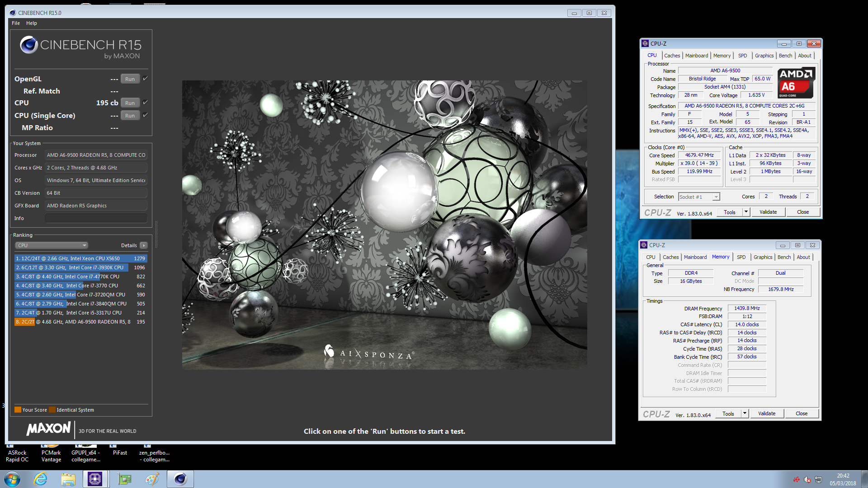Select ranking row Core i7-3840QM CPU
Screen dimensions: 868x488
(x=80, y=304)
